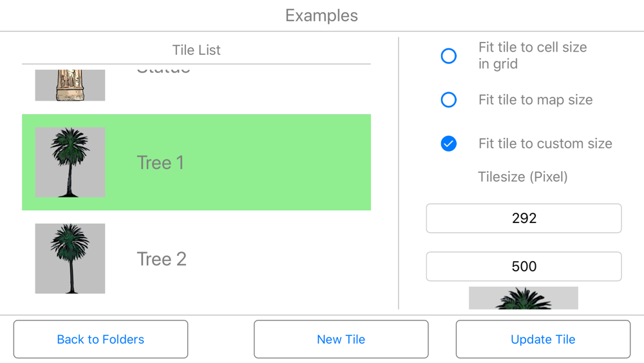The width and height of the screenshot is (644, 363).
Task: Click the Tilesize (Pixel) label
Action: tap(523, 177)
